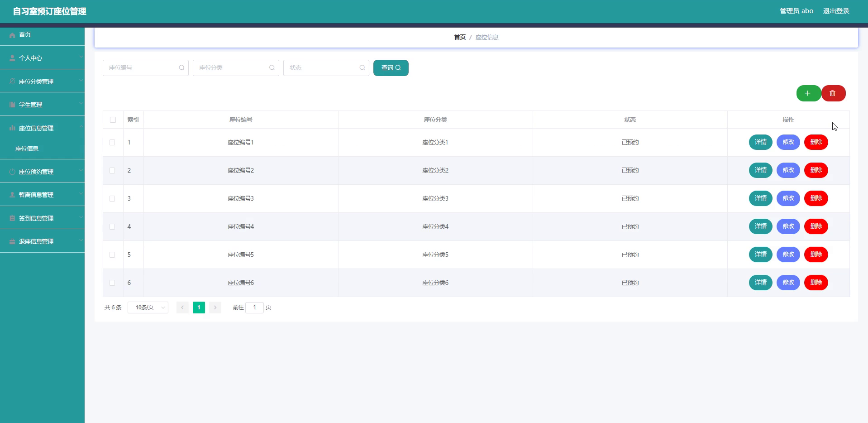Click 修改 for 座位编号5
868x423 pixels.
(x=788, y=255)
